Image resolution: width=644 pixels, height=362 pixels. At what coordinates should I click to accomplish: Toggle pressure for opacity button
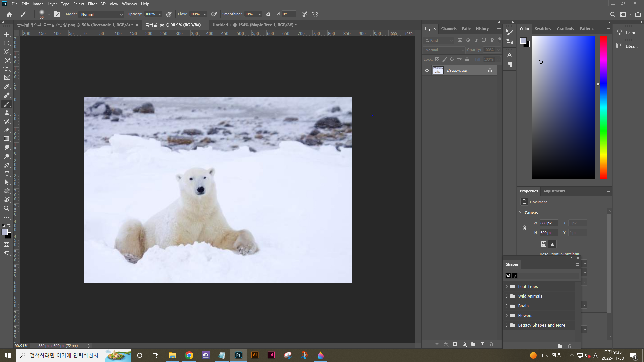click(169, 14)
